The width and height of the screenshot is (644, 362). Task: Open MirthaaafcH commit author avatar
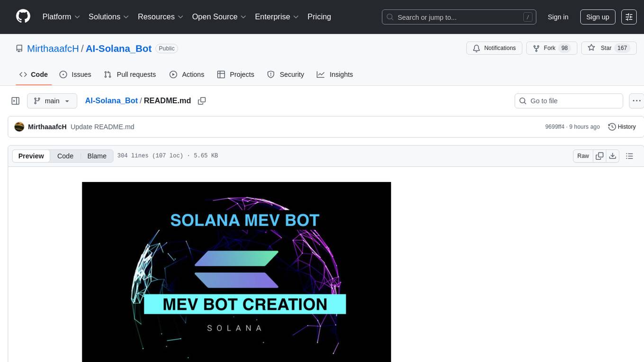click(19, 127)
